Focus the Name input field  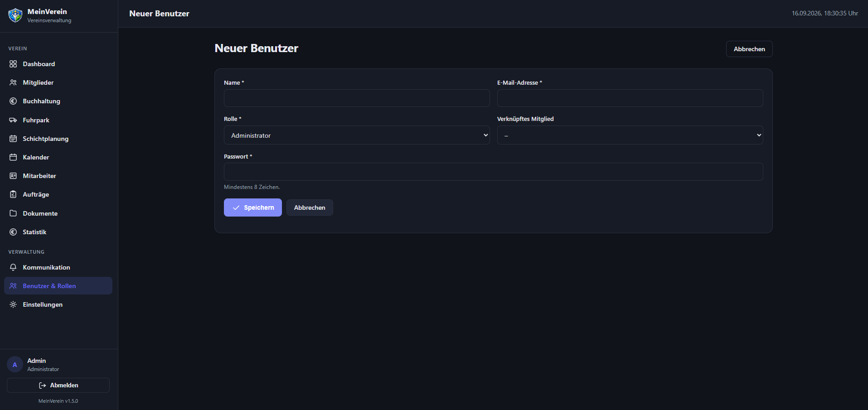(357, 98)
